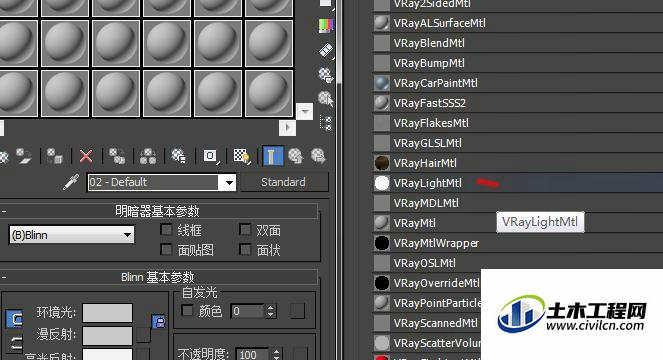Click VRayLightMtl white sphere icon
This screenshot has height=360, width=663.
[x=382, y=183]
